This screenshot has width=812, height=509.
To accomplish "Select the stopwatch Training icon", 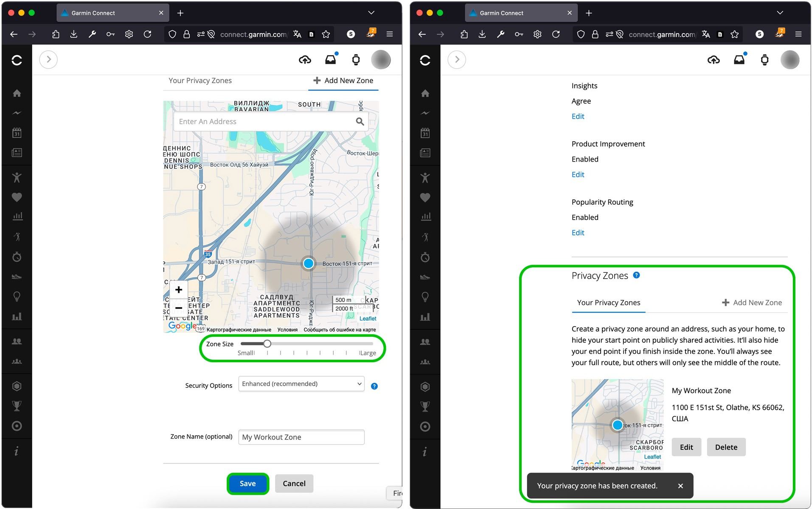I will pos(17,257).
